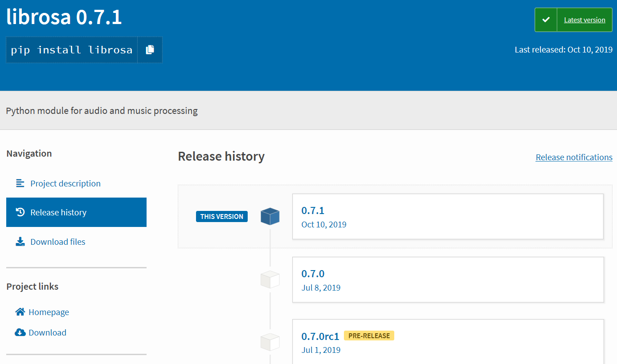
Task: Visit the project Homepage link
Action: click(x=49, y=312)
